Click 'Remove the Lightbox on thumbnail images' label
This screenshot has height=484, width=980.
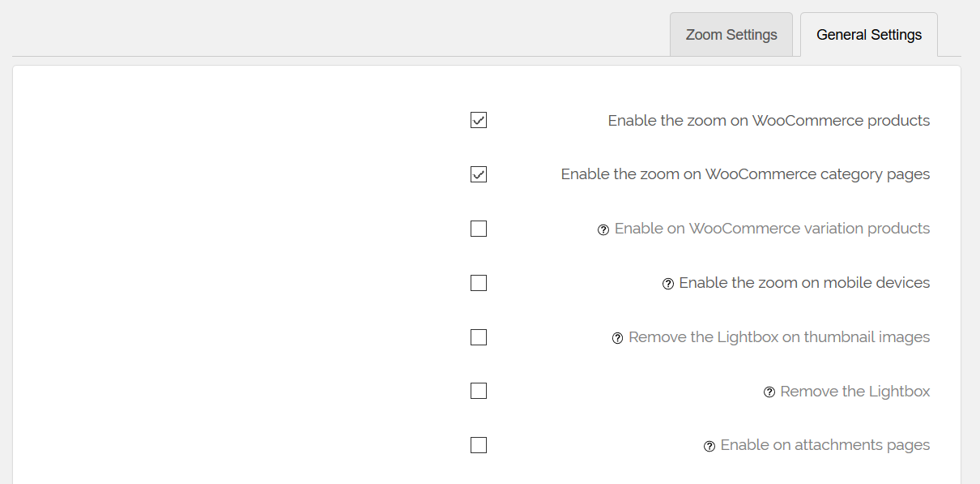(x=779, y=337)
